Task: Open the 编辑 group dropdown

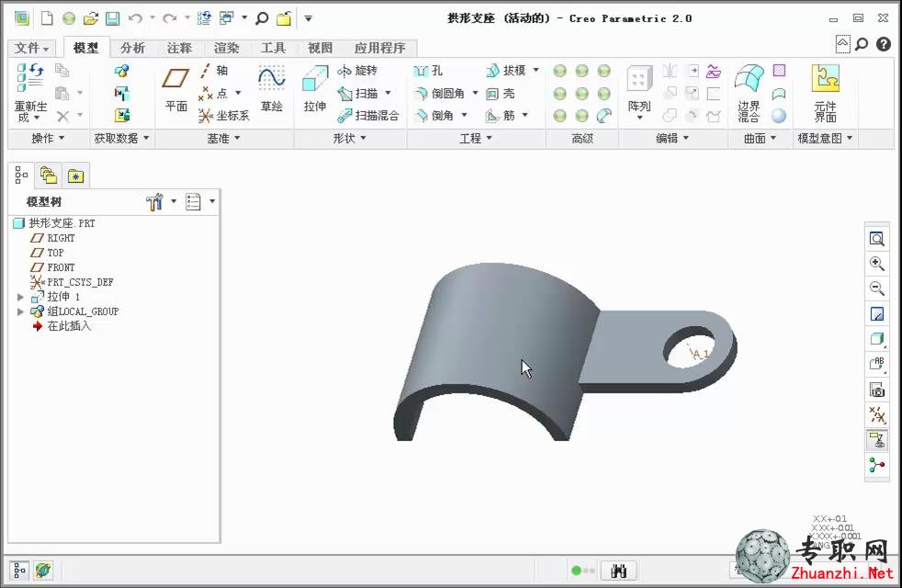Action: [x=672, y=138]
